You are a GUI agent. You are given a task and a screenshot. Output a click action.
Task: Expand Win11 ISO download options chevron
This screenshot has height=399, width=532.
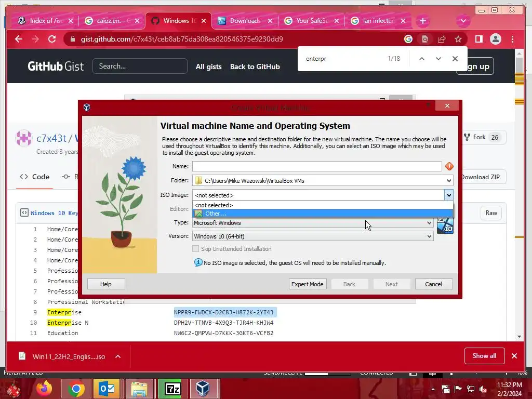(x=118, y=356)
